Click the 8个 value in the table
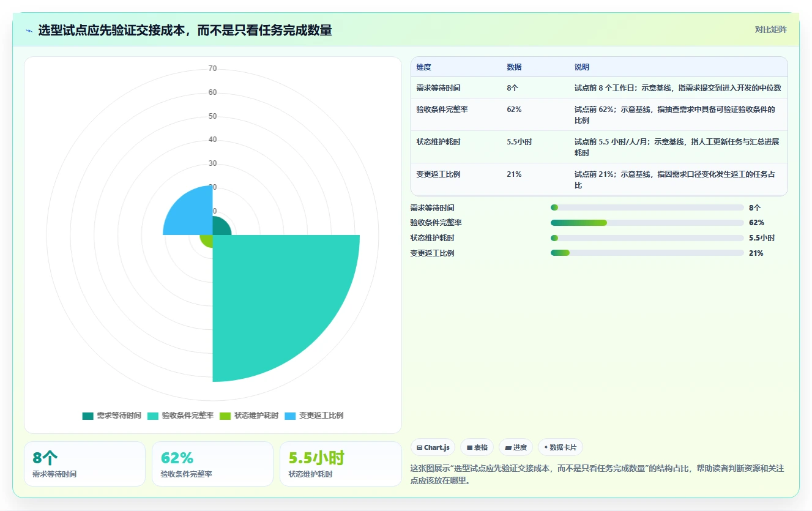 point(512,88)
